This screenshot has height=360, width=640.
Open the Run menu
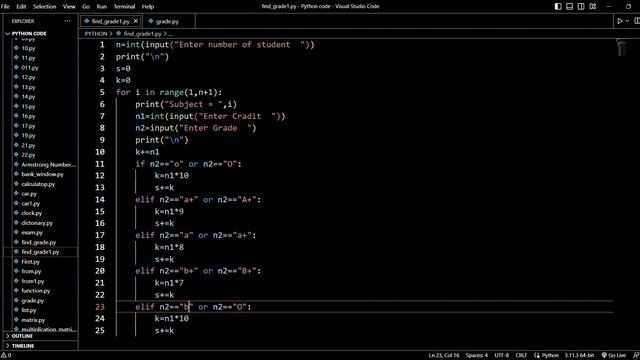click(x=102, y=7)
